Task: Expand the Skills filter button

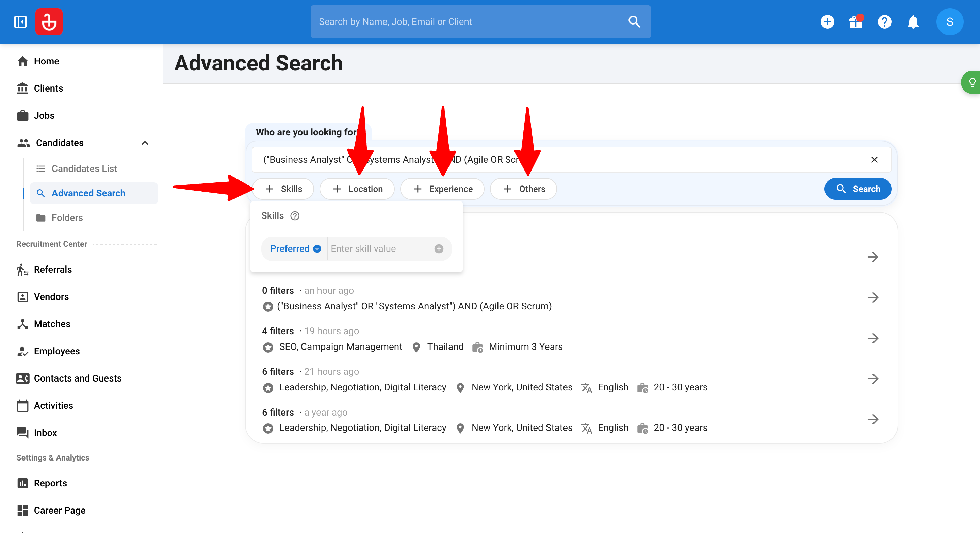Action: (x=283, y=189)
